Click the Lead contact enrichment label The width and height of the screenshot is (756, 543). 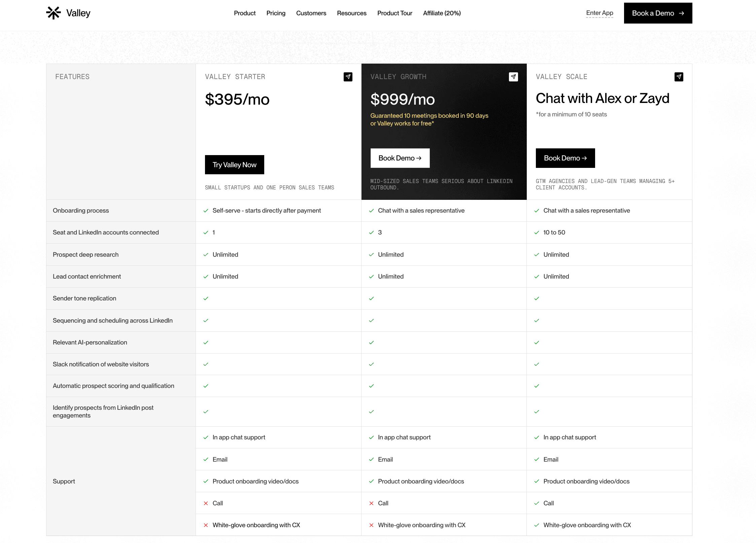pyautogui.click(x=87, y=277)
